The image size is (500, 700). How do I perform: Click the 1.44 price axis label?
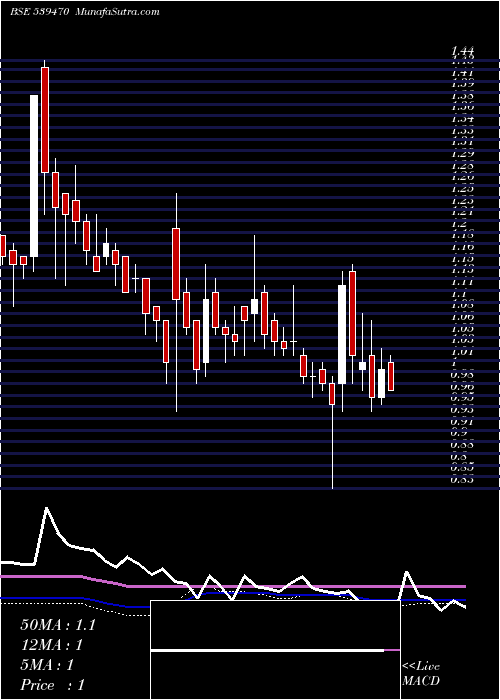click(464, 50)
